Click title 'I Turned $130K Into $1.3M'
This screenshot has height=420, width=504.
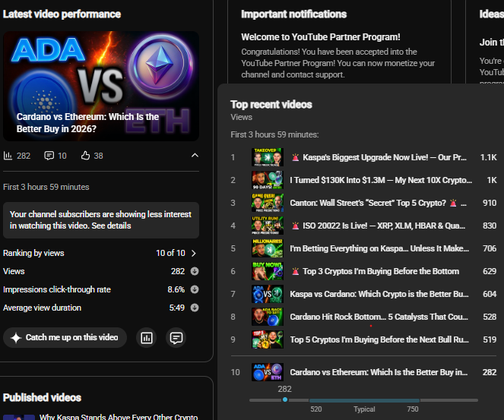tap(381, 180)
